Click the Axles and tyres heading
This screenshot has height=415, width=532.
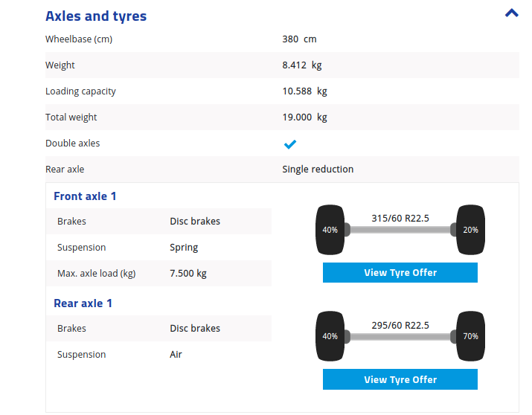[96, 16]
